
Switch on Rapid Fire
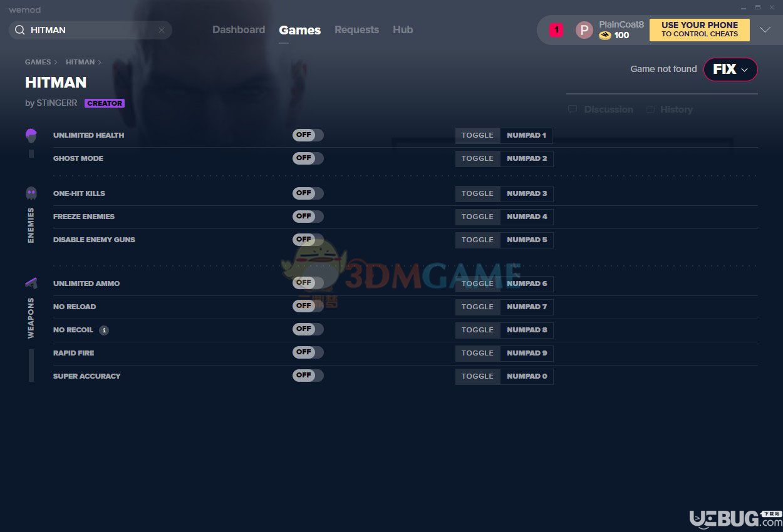tap(308, 352)
